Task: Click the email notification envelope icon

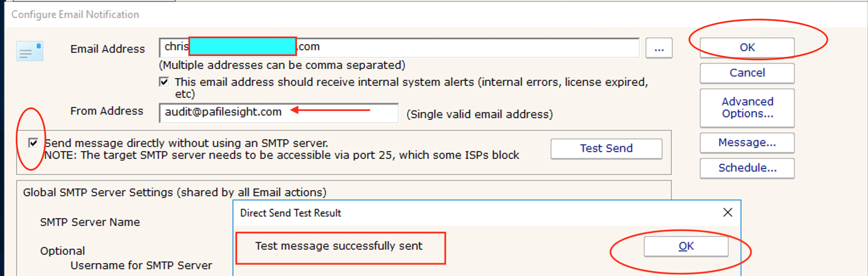Action: point(30,51)
